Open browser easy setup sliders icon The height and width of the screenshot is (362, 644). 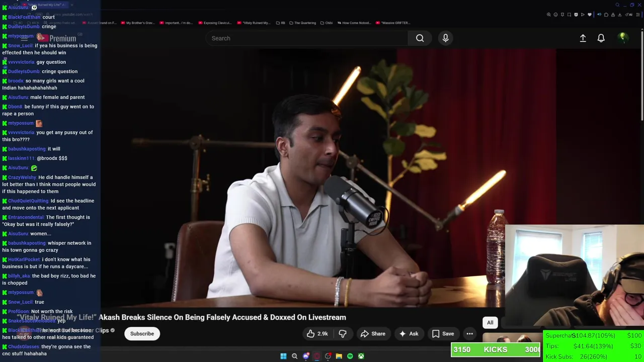coord(638,15)
